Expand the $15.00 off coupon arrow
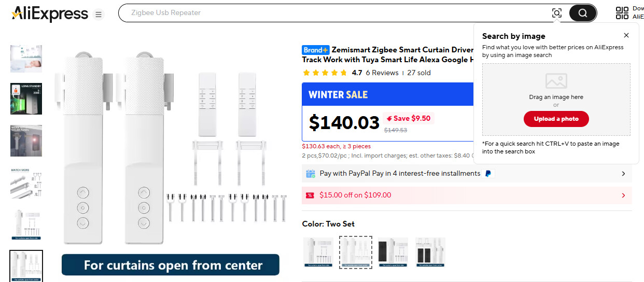Screen dimensions: 644x282 tap(623, 195)
